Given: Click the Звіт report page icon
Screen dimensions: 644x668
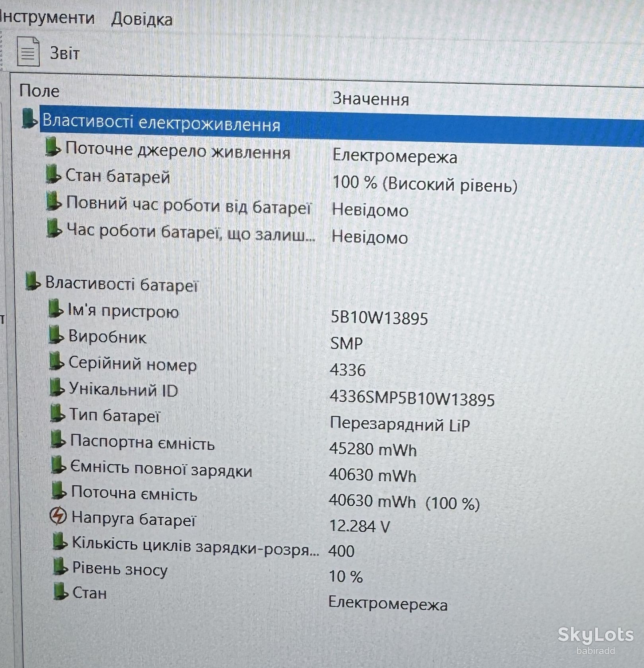Looking at the screenshot, I should point(28,51).
